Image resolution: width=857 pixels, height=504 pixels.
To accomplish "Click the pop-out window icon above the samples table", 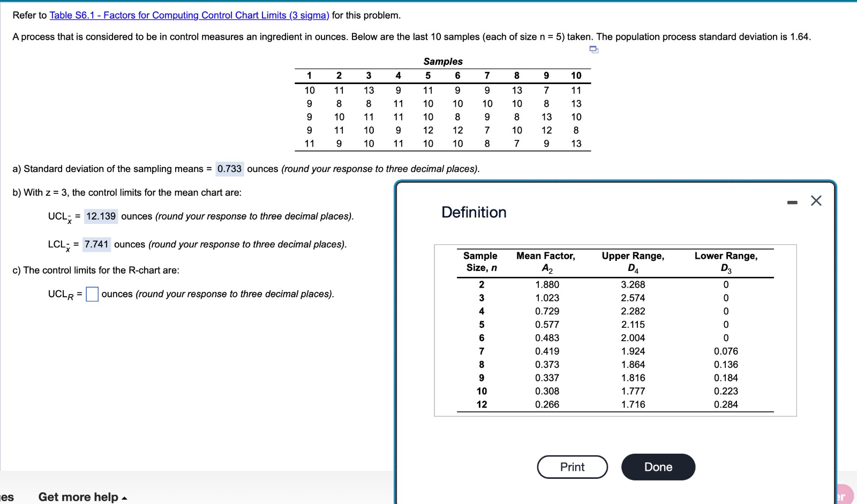I will tap(594, 49).
